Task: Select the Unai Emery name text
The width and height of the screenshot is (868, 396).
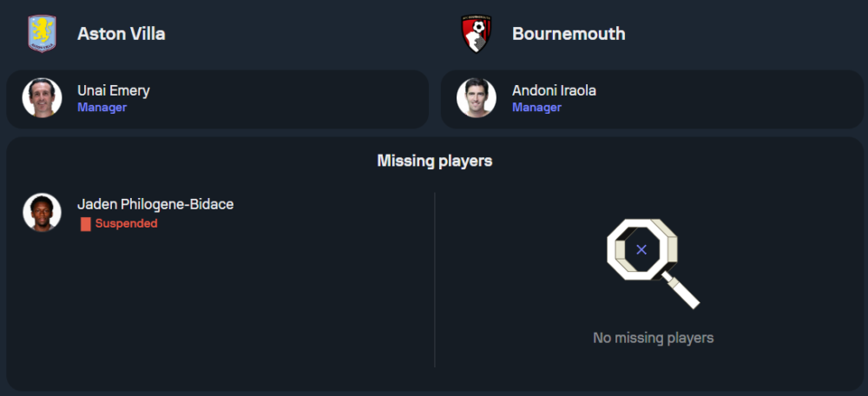Action: (x=114, y=90)
